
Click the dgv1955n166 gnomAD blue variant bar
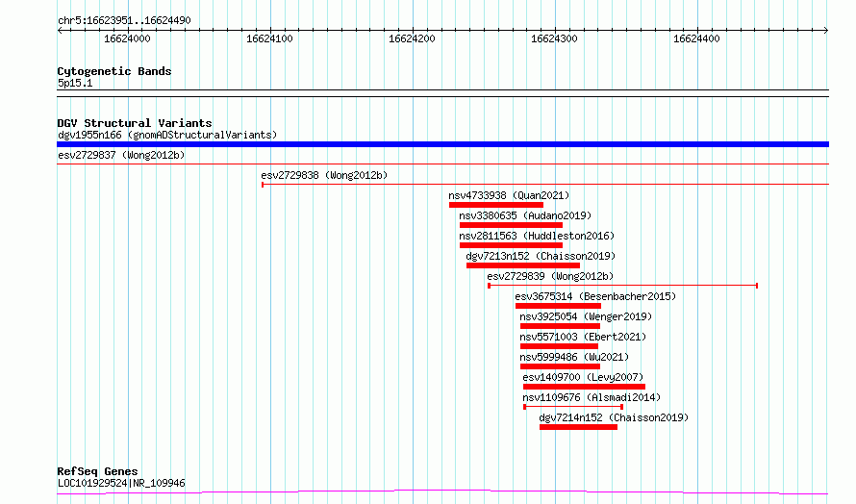[442, 144]
